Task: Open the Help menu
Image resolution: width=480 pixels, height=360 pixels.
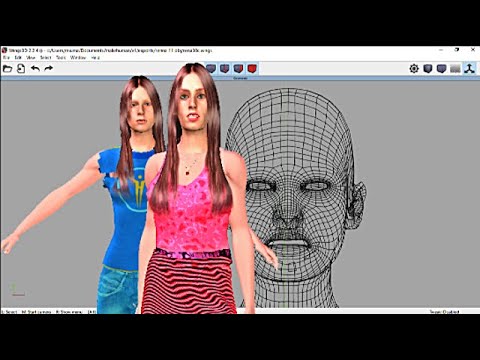Action: pyautogui.click(x=95, y=58)
